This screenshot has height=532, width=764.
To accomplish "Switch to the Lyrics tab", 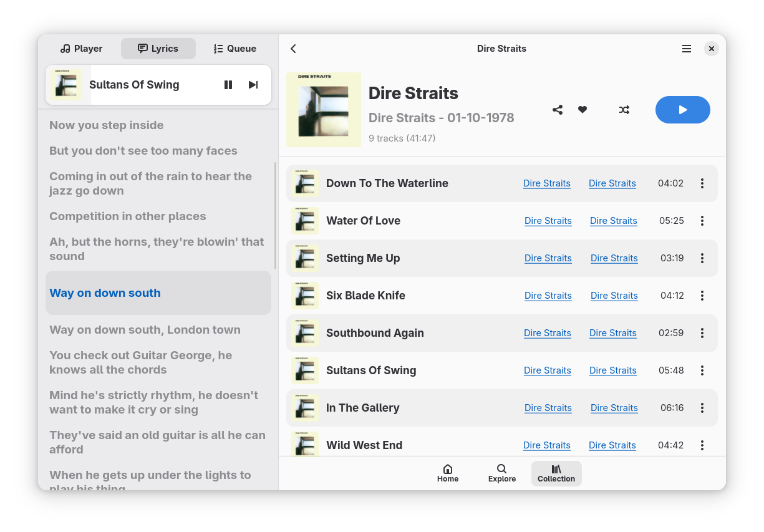I will tap(158, 49).
